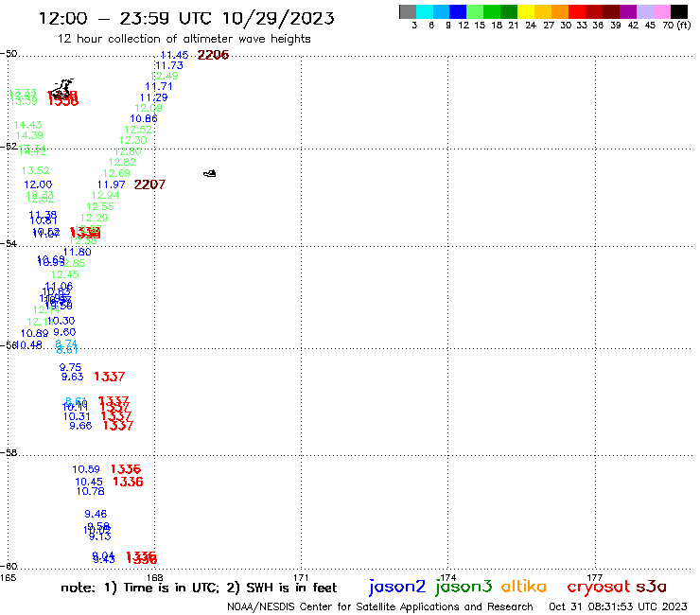Image resolution: width=700 pixels, height=615 pixels.
Task: Click wave height value 12.55
Action: (x=100, y=206)
